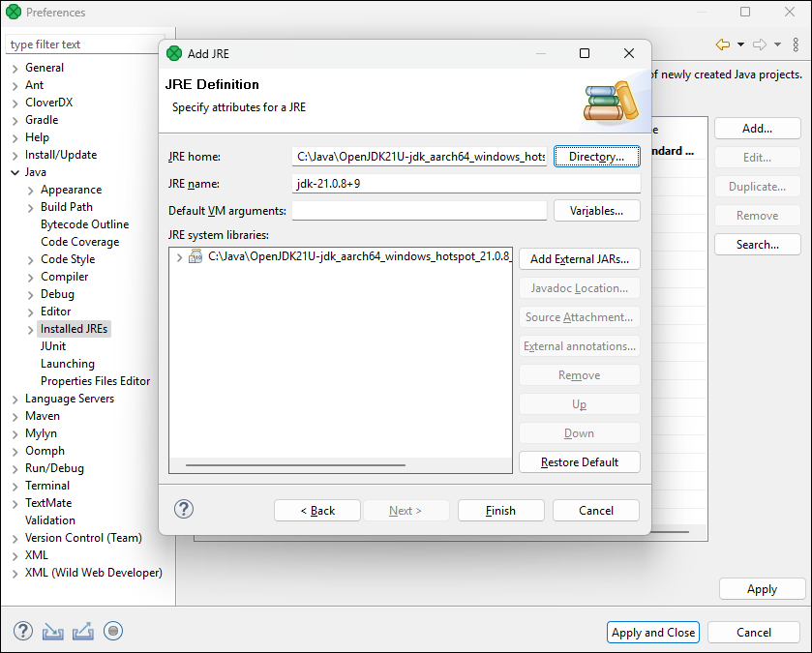
Task: Click the export preferences icon
Action: (83, 632)
